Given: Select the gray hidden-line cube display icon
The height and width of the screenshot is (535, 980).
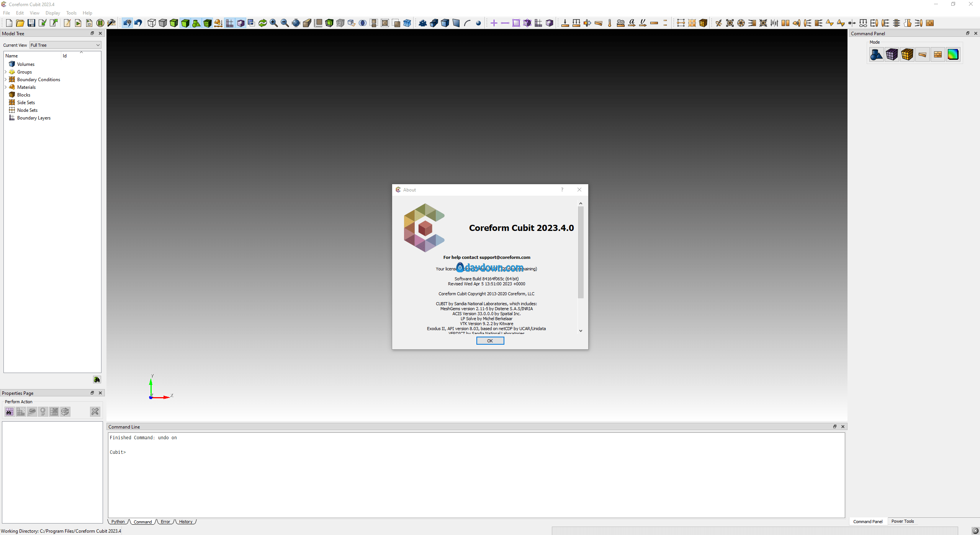Looking at the screenshot, I should point(163,23).
